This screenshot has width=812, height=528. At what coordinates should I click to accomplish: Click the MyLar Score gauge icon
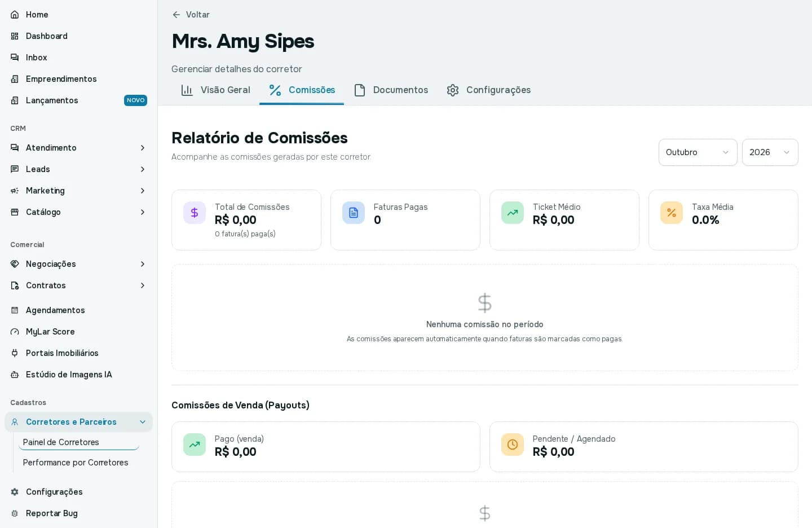click(x=15, y=332)
